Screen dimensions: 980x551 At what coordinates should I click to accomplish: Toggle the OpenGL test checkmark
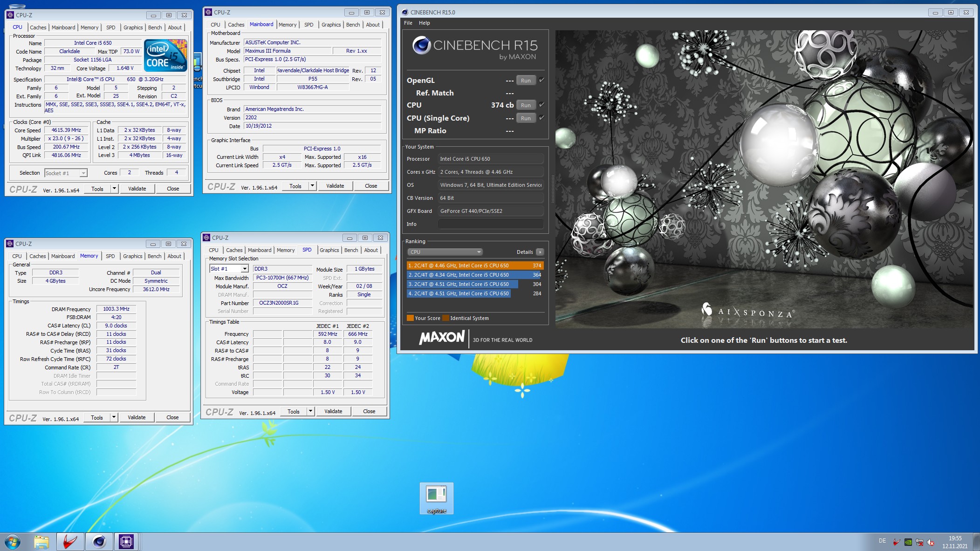(x=541, y=80)
